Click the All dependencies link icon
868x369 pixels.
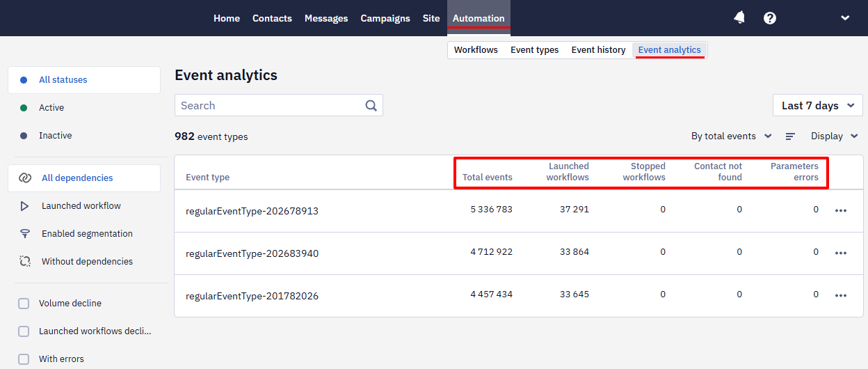click(24, 178)
